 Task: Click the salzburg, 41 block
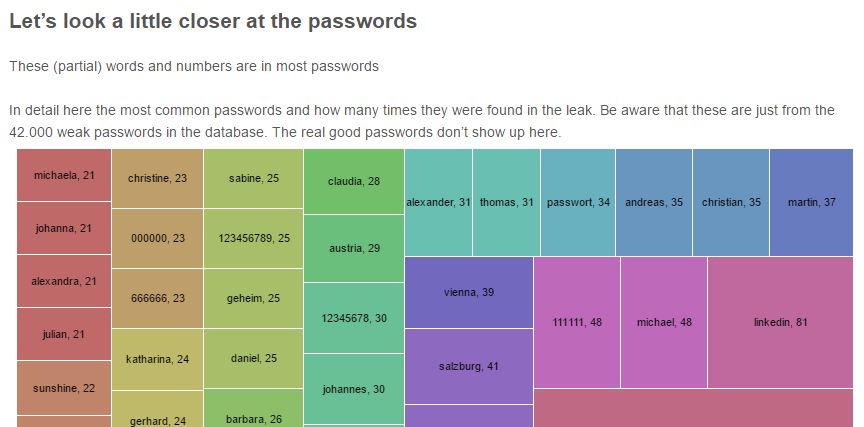point(469,366)
